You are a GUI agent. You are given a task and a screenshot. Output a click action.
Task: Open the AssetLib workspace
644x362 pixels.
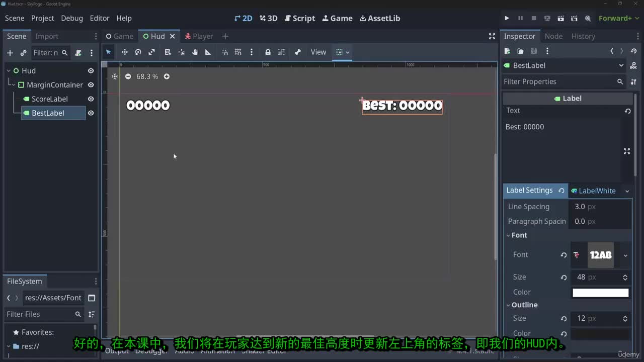[x=380, y=18]
